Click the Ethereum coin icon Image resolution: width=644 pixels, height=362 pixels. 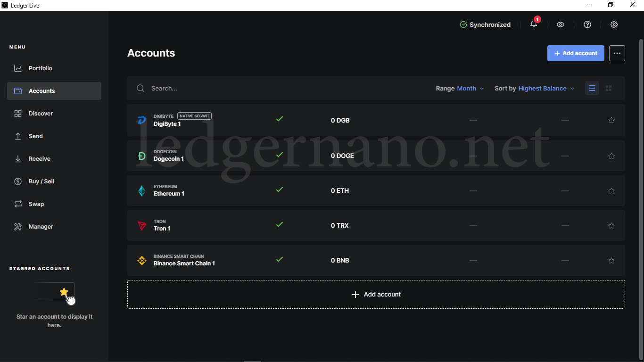pos(141,190)
